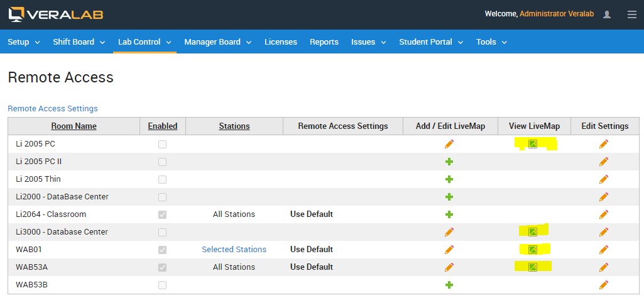Edit LiveMap for Li 2005 PC
This screenshot has width=644, height=305.
point(449,144)
